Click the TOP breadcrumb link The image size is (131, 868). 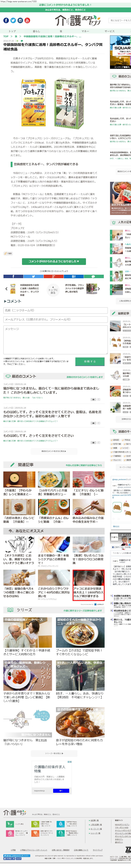click(6, 36)
